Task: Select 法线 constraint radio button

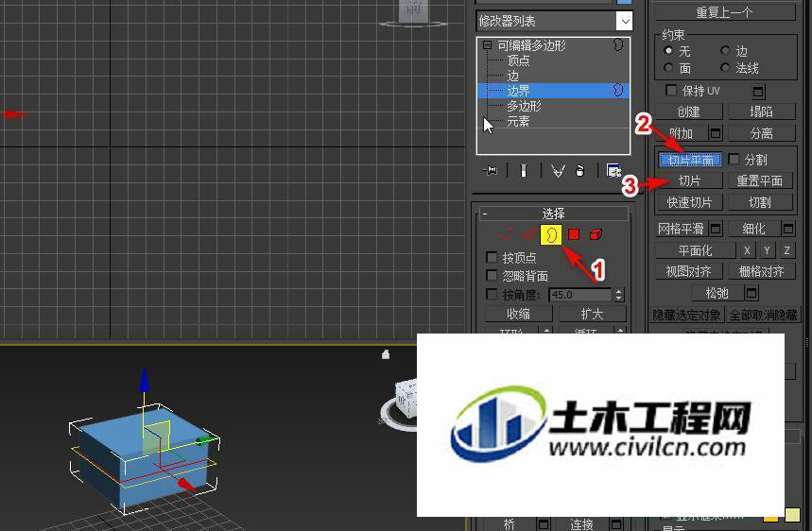Action: point(726,67)
